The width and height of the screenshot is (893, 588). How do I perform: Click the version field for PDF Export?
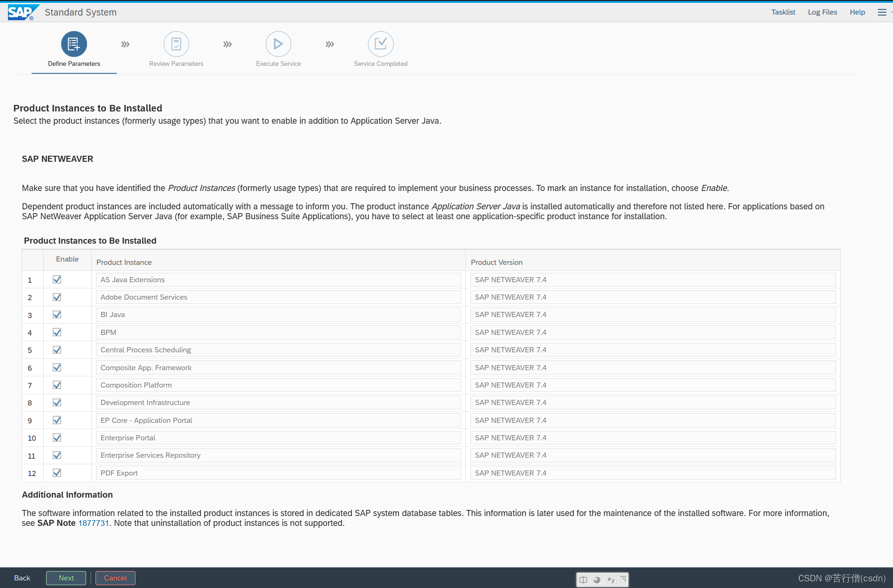(x=653, y=473)
